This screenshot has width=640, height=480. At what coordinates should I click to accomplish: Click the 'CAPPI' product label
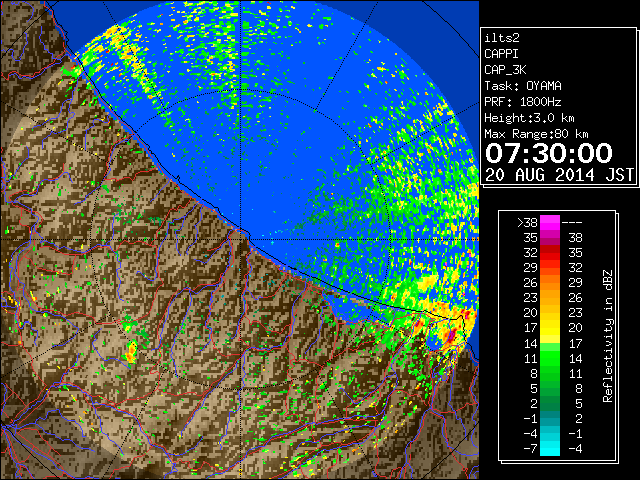coord(501,54)
